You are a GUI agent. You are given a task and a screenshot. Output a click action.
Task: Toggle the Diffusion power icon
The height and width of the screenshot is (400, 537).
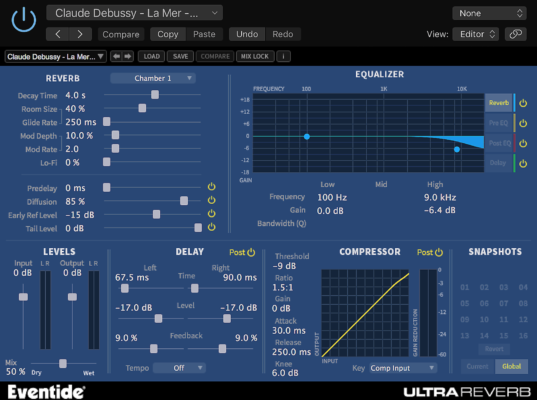click(212, 200)
